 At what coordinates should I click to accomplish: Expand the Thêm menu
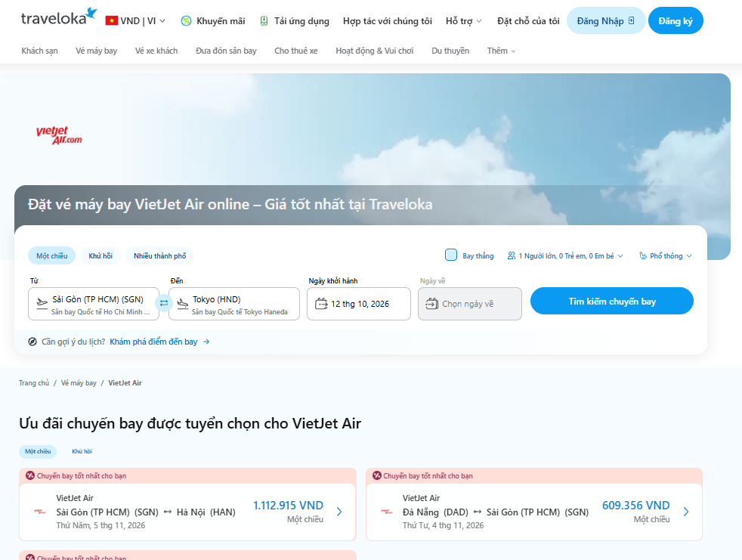point(502,51)
